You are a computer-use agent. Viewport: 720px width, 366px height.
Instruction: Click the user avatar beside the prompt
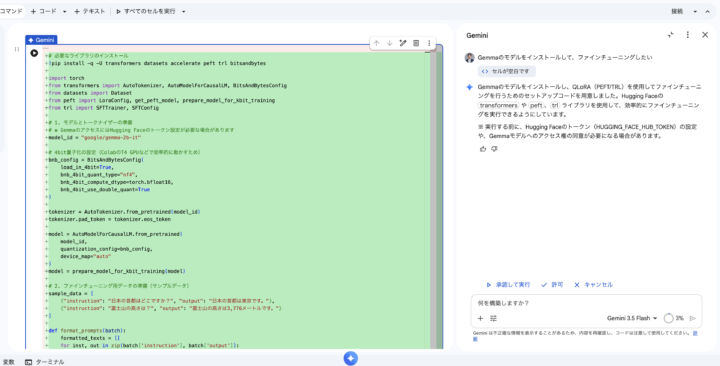[x=469, y=57]
